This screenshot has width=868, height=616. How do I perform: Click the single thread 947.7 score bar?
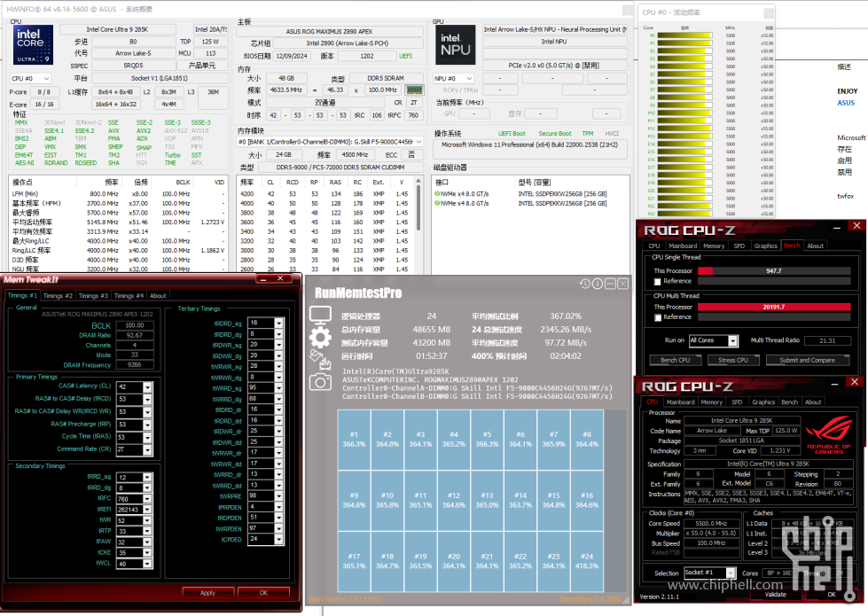pos(774,271)
